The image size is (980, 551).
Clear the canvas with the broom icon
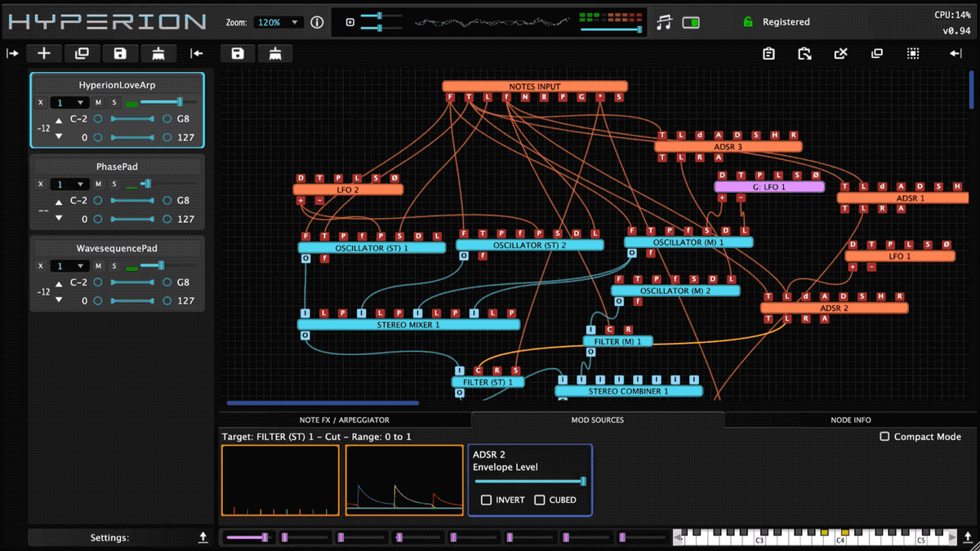point(158,53)
